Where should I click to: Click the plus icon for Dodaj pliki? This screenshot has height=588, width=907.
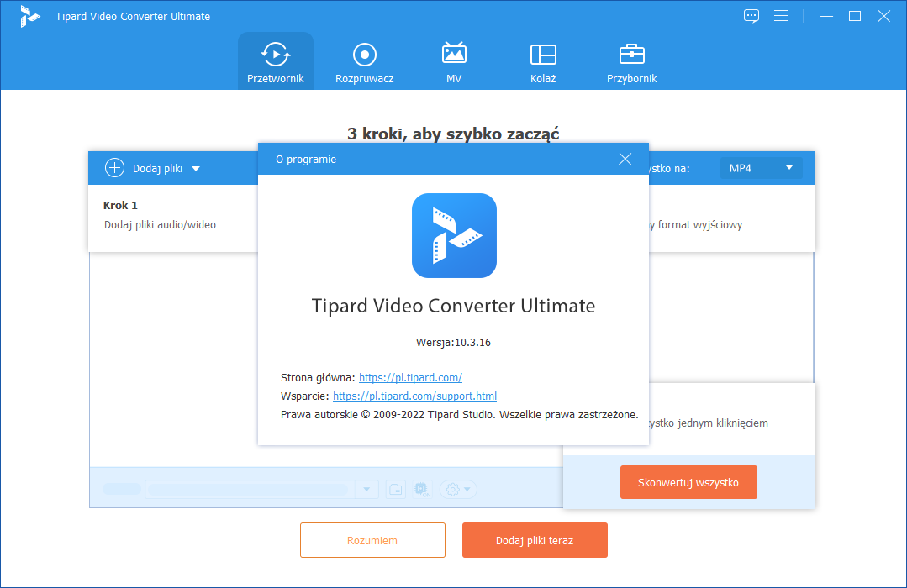pyautogui.click(x=114, y=168)
